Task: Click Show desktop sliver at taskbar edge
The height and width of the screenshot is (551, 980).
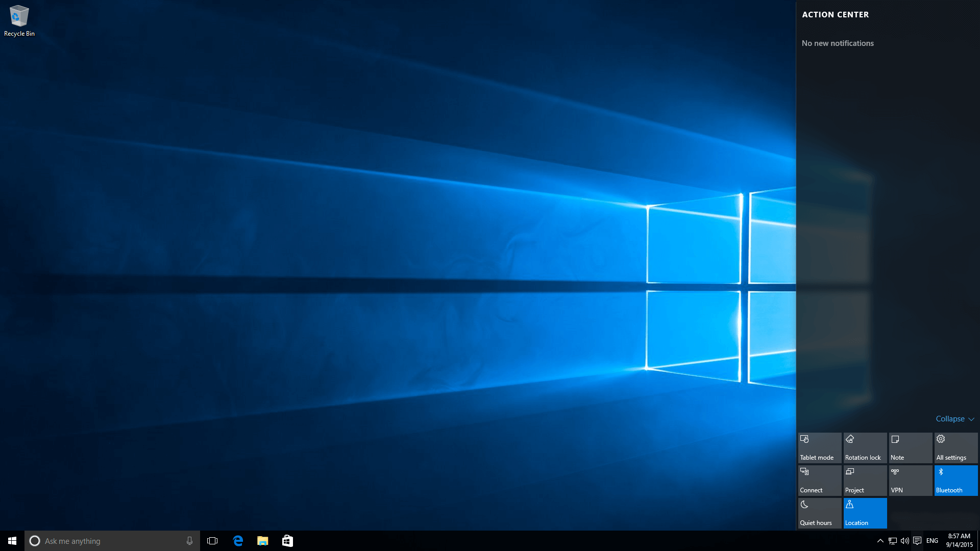Action: click(x=978, y=541)
